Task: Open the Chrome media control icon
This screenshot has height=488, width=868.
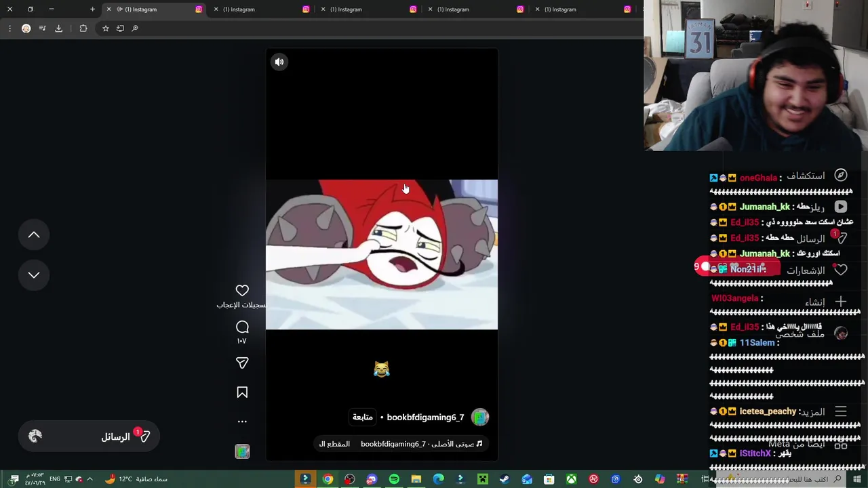Action: click(x=42, y=28)
